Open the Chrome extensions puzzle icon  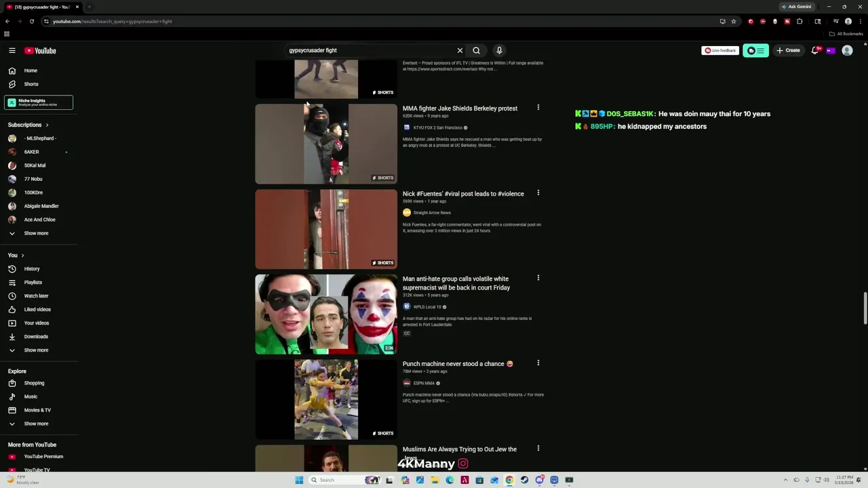point(800,21)
